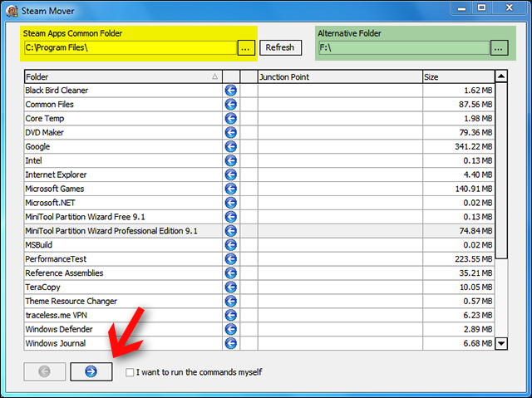
Task: Click the blue arrow icon for traceless.me VPN
Action: point(231,315)
